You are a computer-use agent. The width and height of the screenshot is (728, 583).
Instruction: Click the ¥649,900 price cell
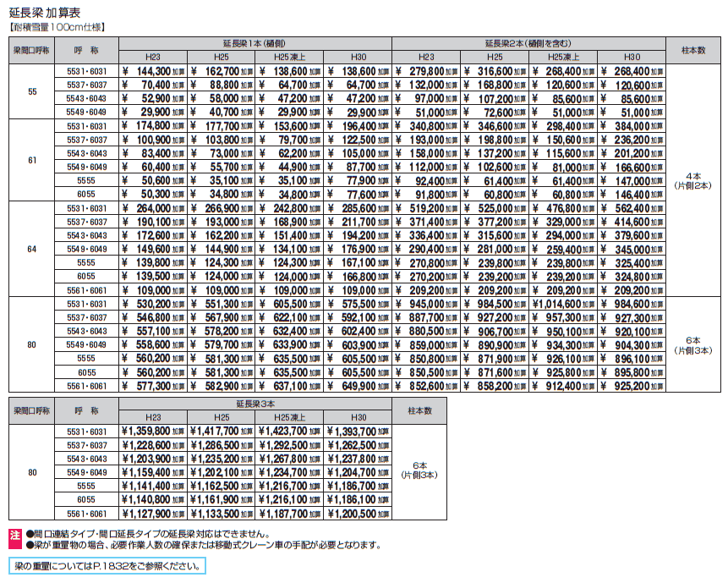pos(359,386)
